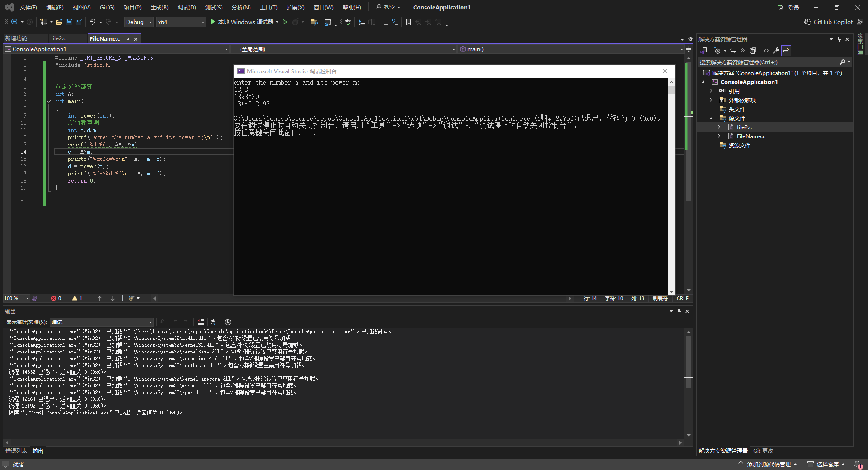Toggle auto-hide pin on Output panel
Image resolution: width=868 pixels, height=470 pixels.
click(679, 311)
